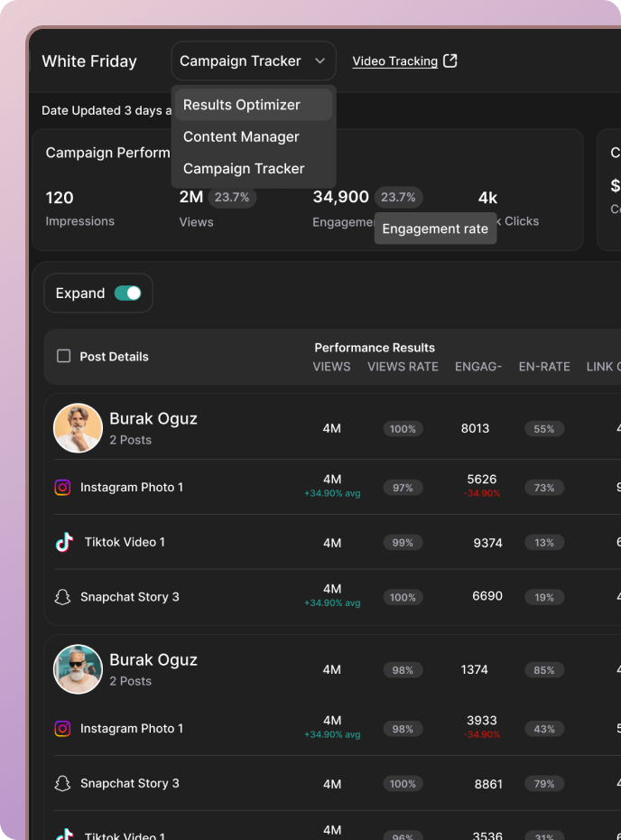This screenshot has height=840, width=621.
Task: Click the 8013 engagement value
Action: coord(476,428)
